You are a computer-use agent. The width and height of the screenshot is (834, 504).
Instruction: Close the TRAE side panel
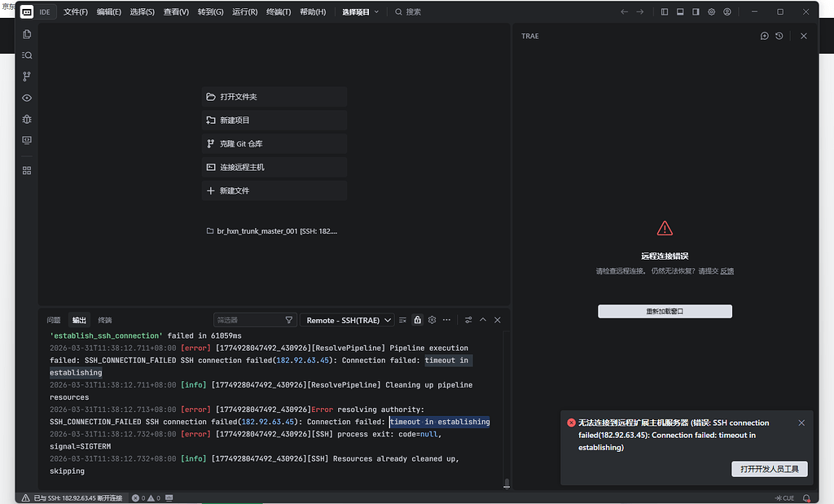click(804, 36)
